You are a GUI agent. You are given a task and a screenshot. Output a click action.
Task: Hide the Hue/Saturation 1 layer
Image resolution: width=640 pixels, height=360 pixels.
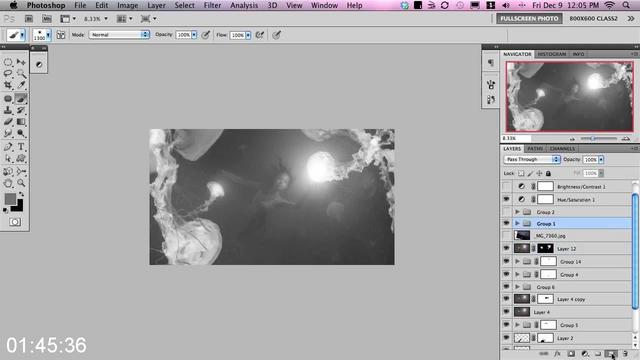click(507, 199)
